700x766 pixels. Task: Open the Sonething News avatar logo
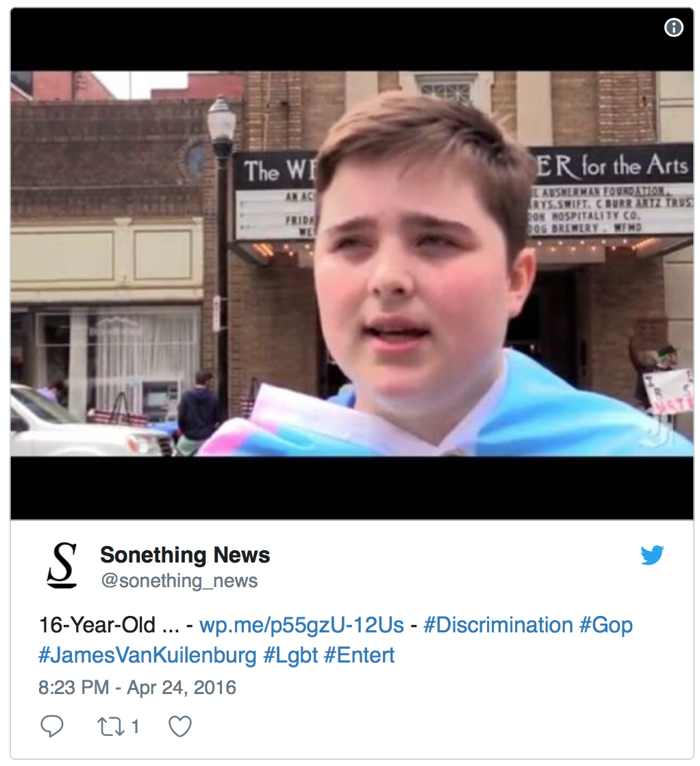(62, 565)
